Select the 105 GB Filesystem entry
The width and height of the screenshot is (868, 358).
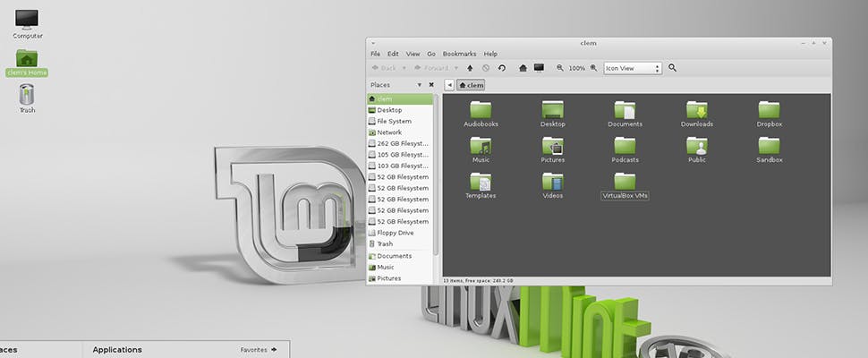(x=400, y=154)
